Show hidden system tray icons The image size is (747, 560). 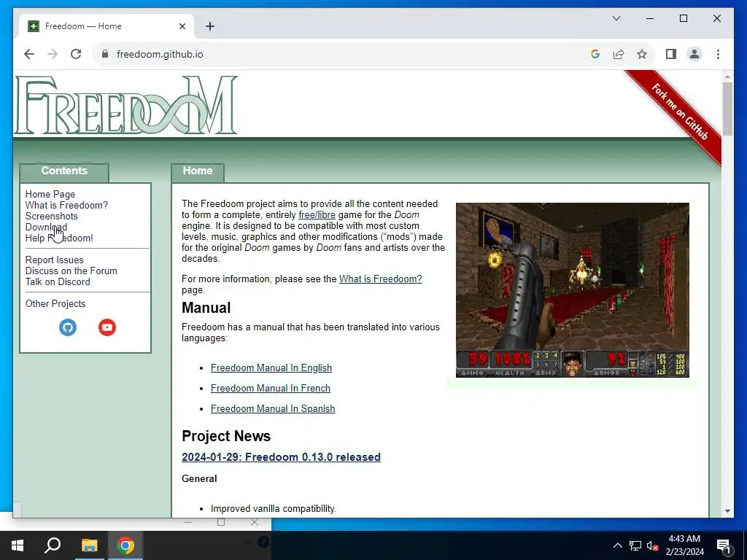pos(617,545)
